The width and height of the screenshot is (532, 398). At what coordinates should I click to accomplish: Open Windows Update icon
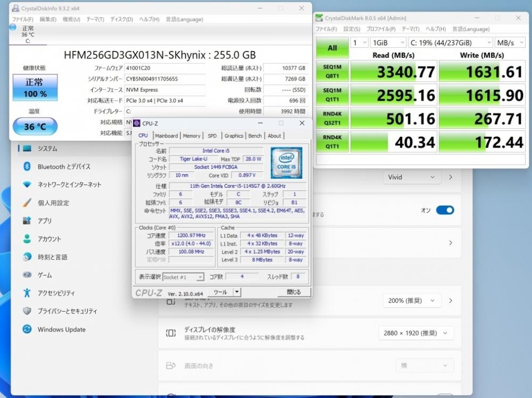pos(27,329)
